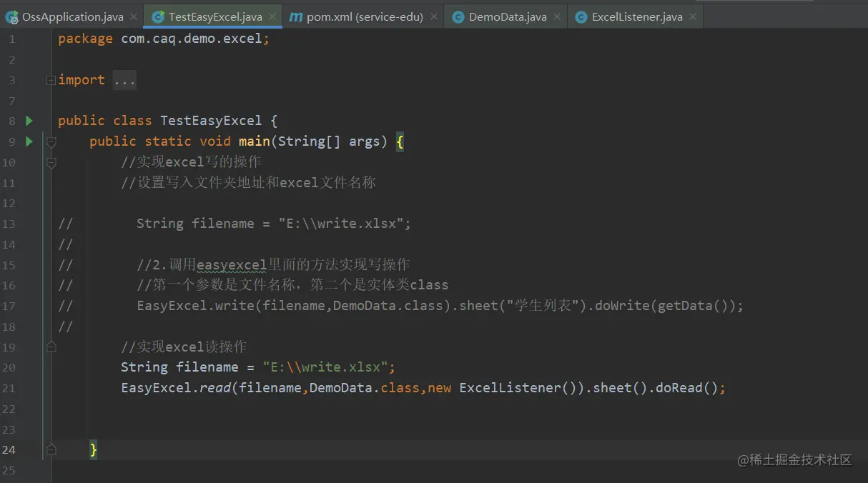868x483 pixels.
Task: Open the DemoData.java tab
Action: coord(506,16)
